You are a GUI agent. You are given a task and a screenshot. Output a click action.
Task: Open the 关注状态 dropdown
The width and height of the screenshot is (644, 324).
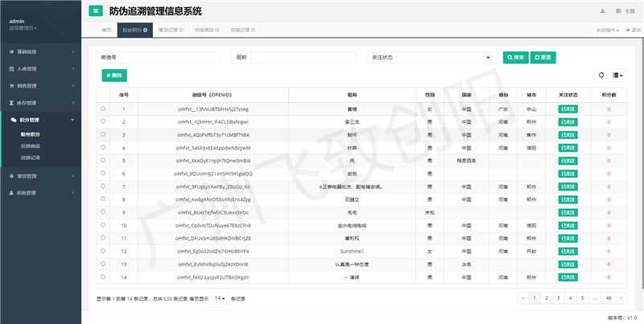coord(444,58)
